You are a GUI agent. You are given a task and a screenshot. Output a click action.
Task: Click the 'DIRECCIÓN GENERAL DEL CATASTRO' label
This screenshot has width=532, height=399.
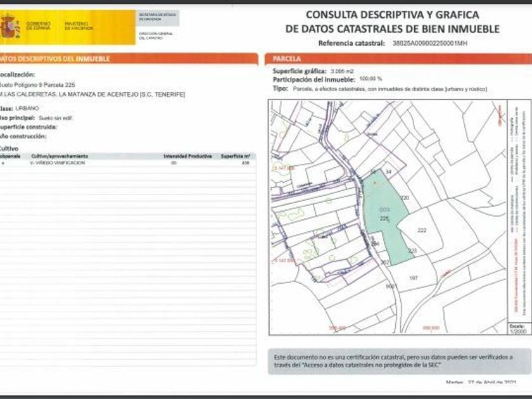156,36
